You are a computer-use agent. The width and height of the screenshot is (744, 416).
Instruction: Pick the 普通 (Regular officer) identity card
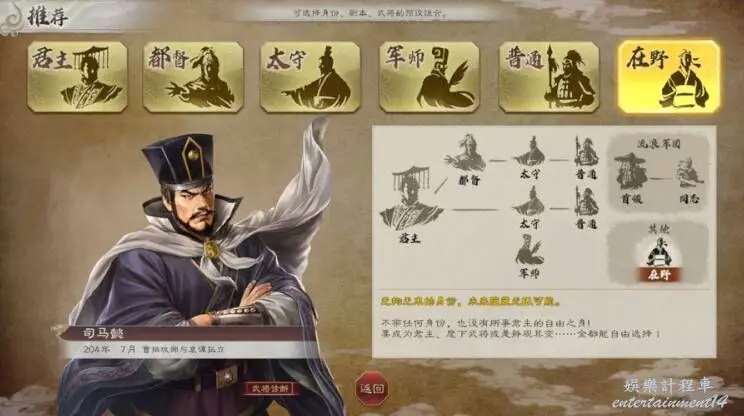[549, 77]
